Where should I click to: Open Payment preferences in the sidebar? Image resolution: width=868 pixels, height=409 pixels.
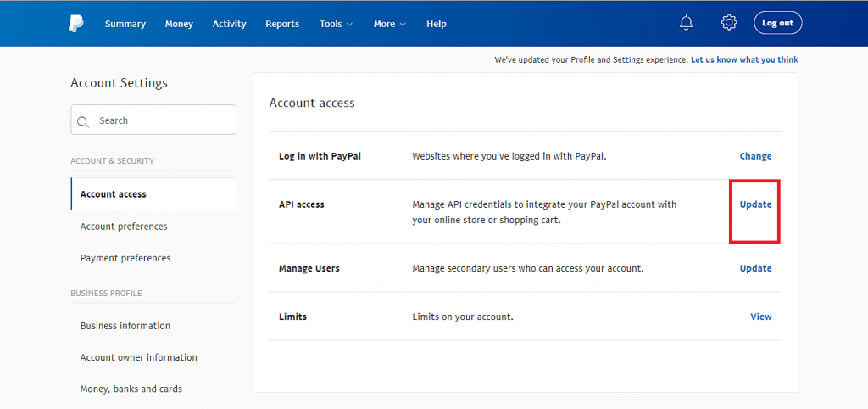coord(125,258)
